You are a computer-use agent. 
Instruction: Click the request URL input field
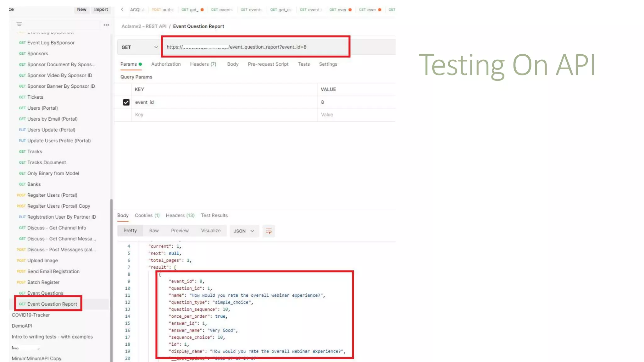tap(255, 47)
